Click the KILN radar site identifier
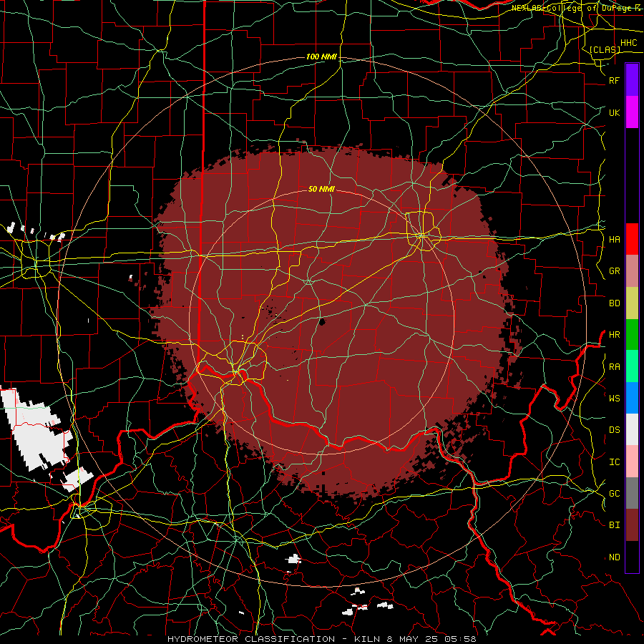The height and width of the screenshot is (644, 644). 369,639
